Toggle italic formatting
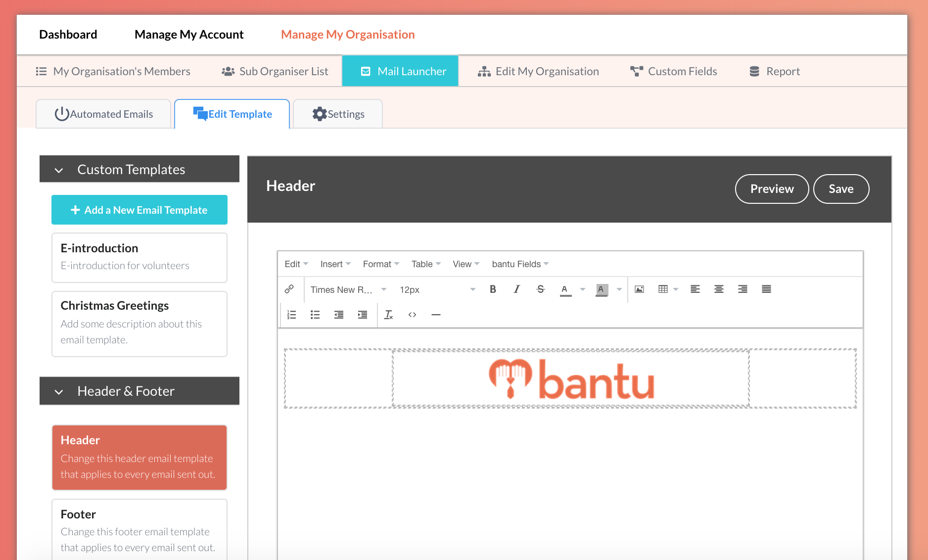Image resolution: width=928 pixels, height=560 pixels. tap(516, 289)
